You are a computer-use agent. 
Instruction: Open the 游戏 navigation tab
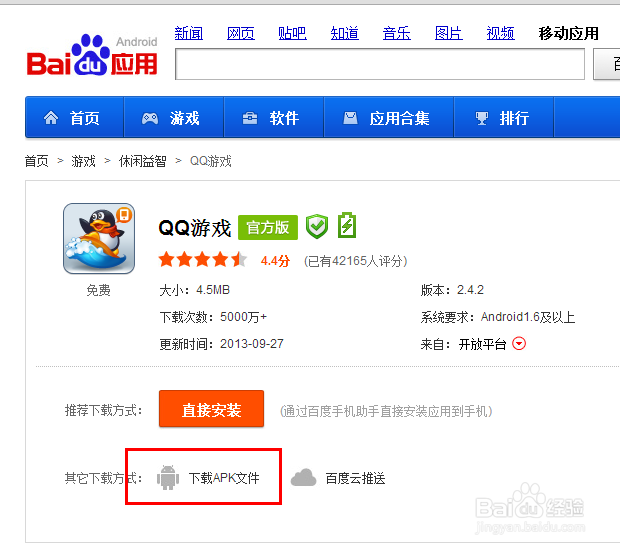click(x=174, y=117)
